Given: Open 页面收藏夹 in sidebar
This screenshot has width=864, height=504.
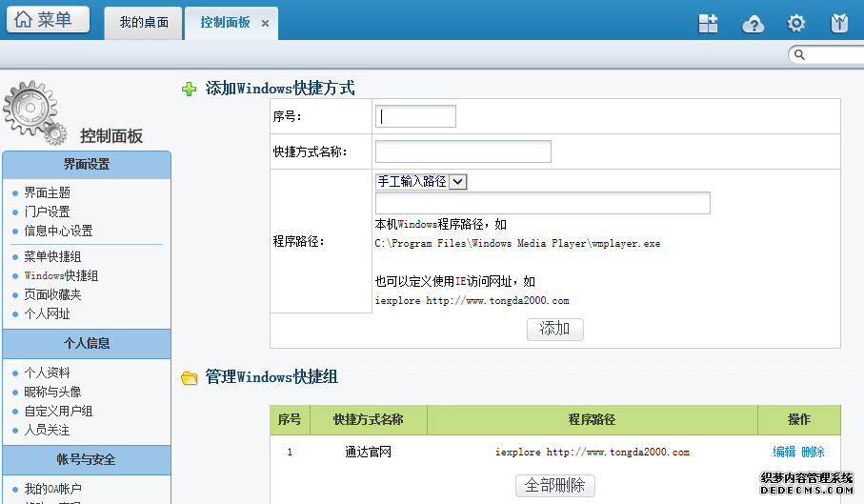Looking at the screenshot, I should [x=52, y=294].
